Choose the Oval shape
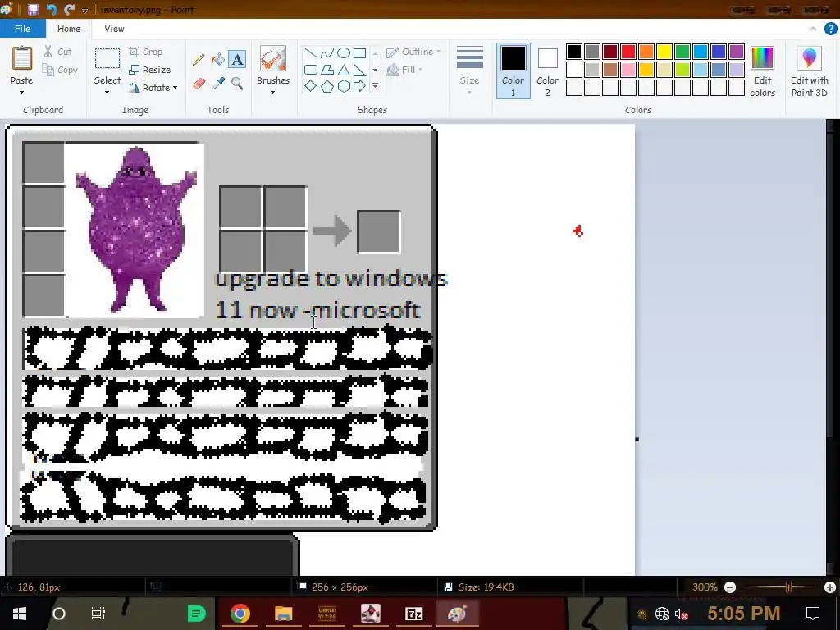 coord(344,52)
